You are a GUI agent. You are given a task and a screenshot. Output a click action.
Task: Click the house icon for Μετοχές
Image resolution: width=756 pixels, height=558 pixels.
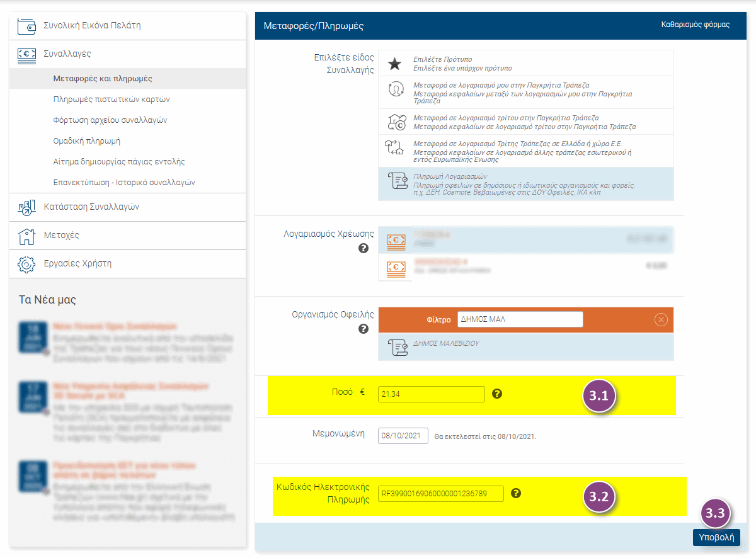(x=26, y=236)
